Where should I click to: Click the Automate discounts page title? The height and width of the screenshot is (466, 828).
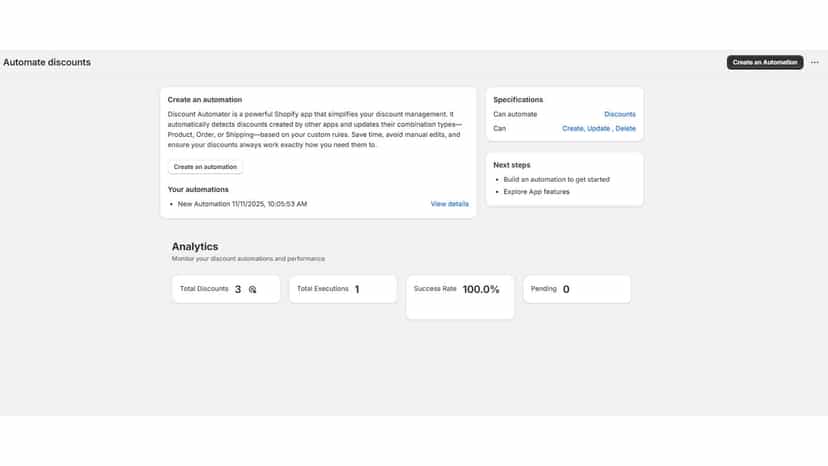tap(47, 62)
